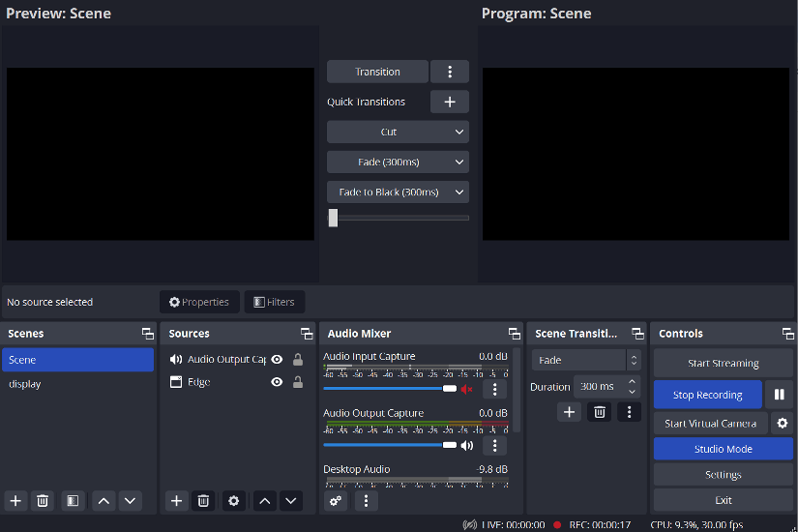
Task: Open advanced audio properties gears icon
Action: coord(336,501)
